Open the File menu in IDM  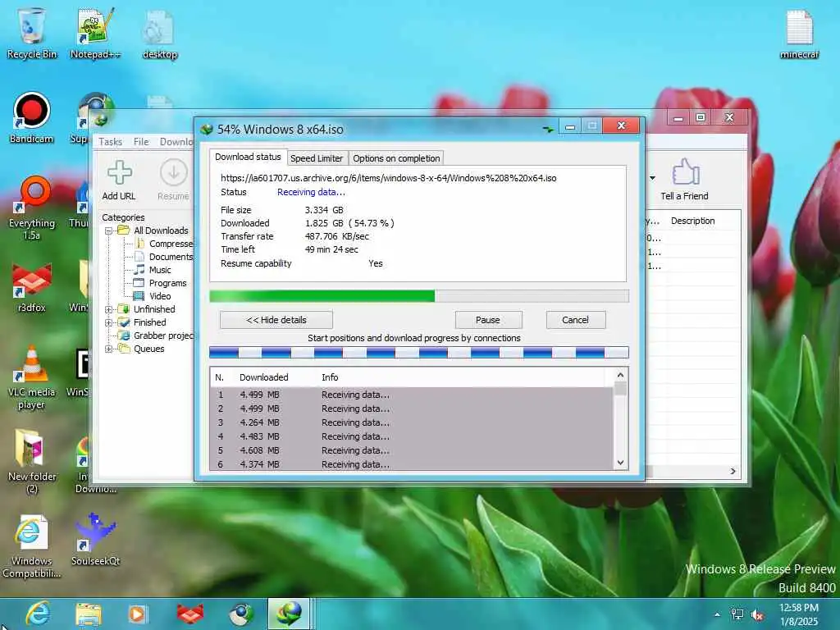[141, 142]
